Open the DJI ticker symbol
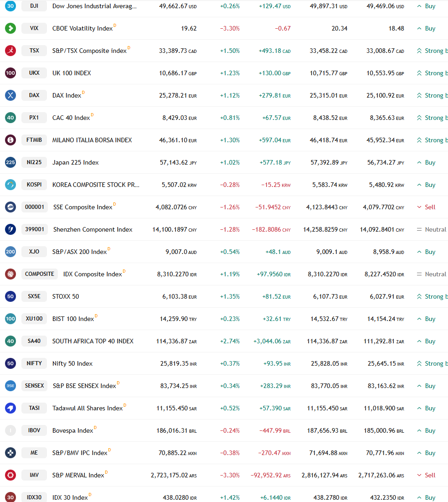The height and width of the screenshot is (502, 448). 34,6
